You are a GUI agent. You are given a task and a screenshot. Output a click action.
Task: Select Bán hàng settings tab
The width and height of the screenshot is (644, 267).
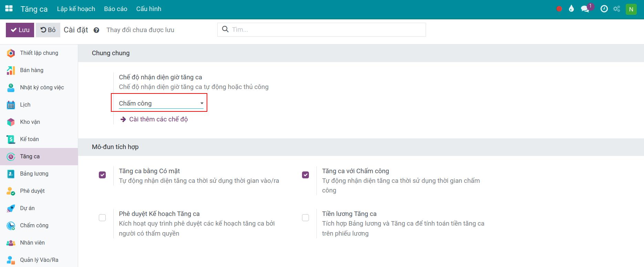(39, 70)
